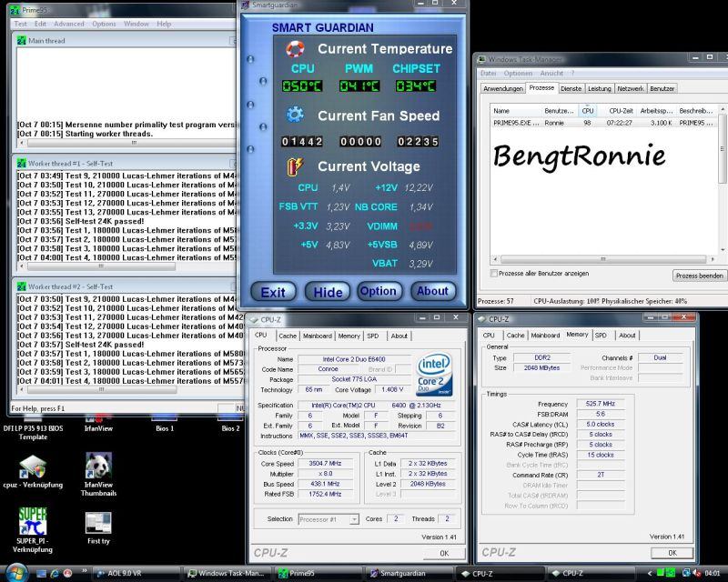Open Prime95 Window menu
Viewport: 728px width, 582px height.
coord(136,24)
